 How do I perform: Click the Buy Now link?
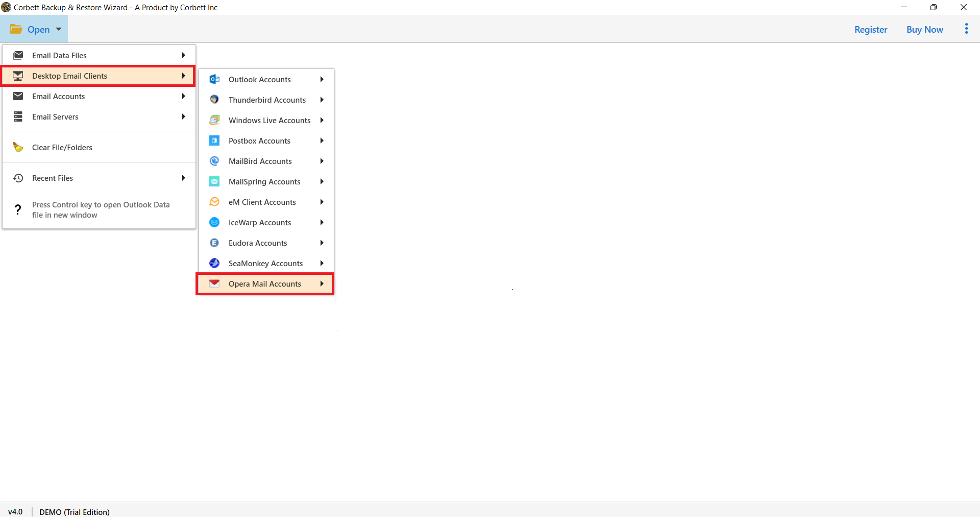tap(924, 29)
